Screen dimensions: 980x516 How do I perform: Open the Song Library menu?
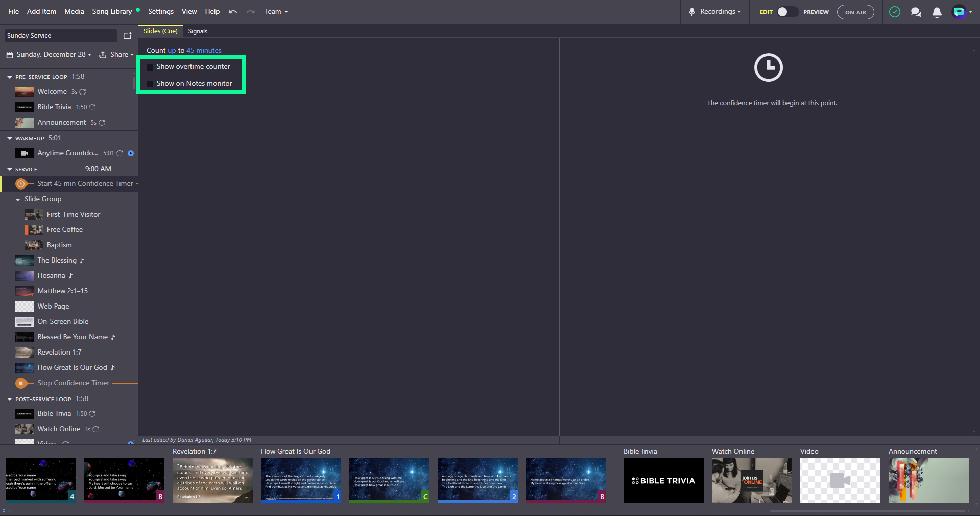pos(112,11)
